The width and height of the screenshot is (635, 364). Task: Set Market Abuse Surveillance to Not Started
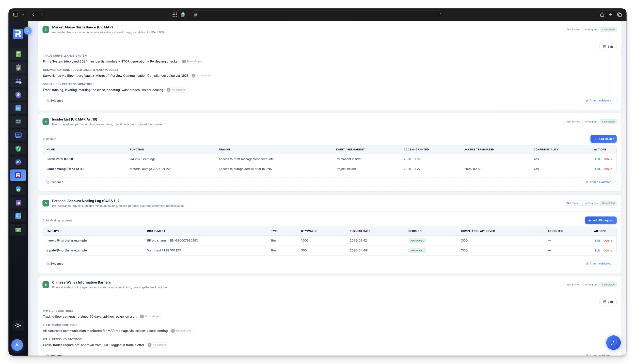pyautogui.click(x=574, y=29)
